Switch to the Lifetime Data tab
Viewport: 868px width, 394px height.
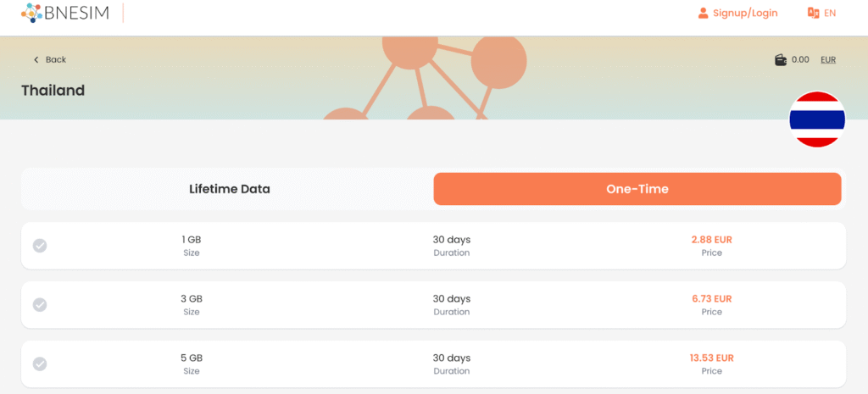[230, 189]
